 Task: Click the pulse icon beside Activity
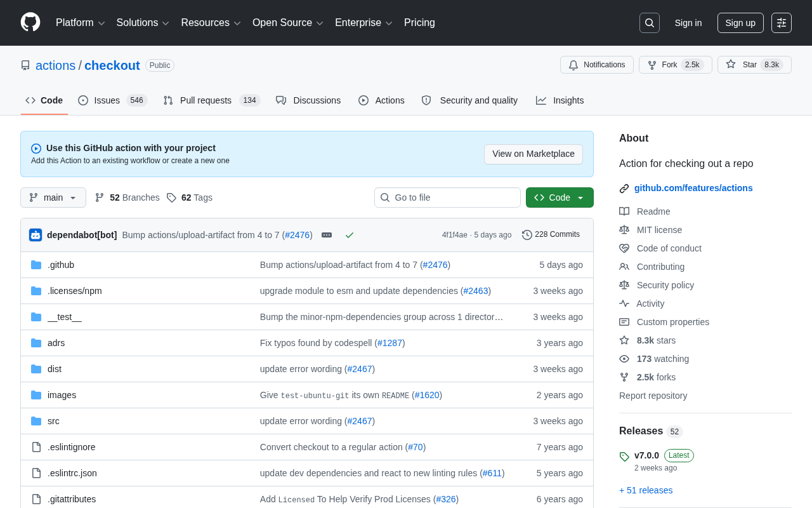tap(624, 304)
